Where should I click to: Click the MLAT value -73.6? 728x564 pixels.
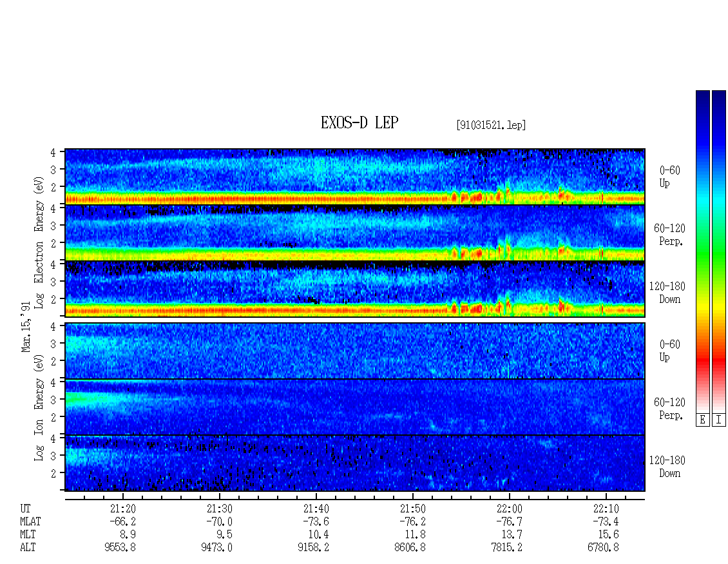pyautogui.click(x=316, y=521)
